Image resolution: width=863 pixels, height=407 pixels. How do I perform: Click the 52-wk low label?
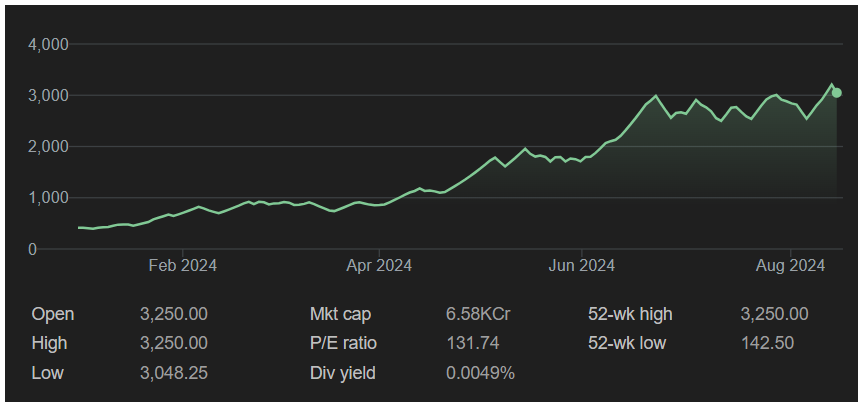627,343
